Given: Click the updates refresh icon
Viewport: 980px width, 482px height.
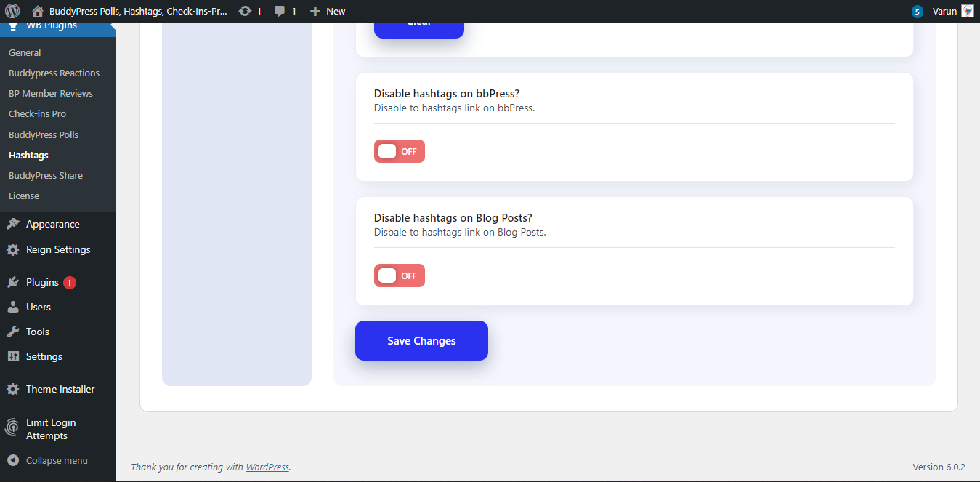Looking at the screenshot, I should pos(246,11).
